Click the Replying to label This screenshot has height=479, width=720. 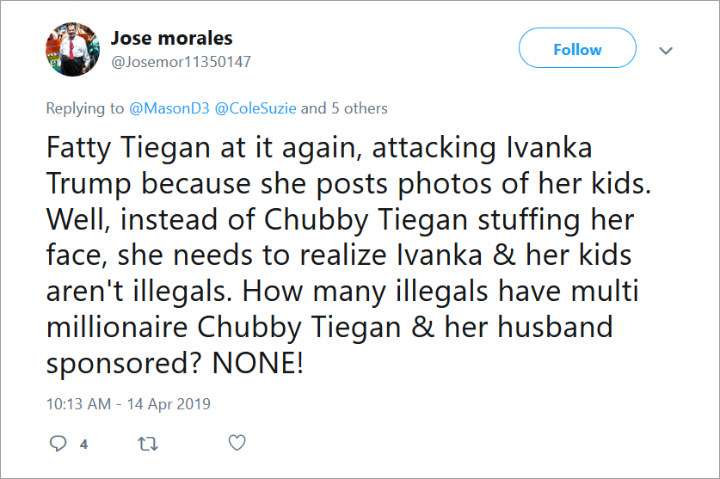pos(85,108)
